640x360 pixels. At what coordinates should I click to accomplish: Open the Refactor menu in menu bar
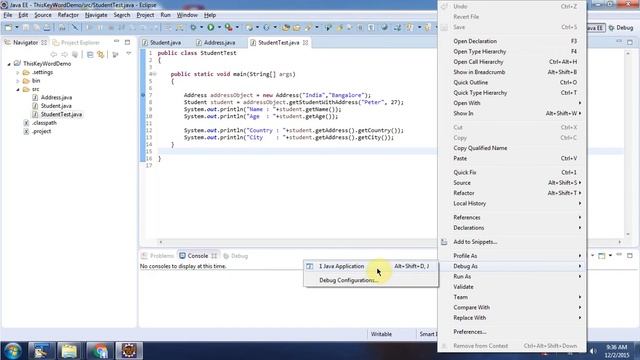(68, 15)
